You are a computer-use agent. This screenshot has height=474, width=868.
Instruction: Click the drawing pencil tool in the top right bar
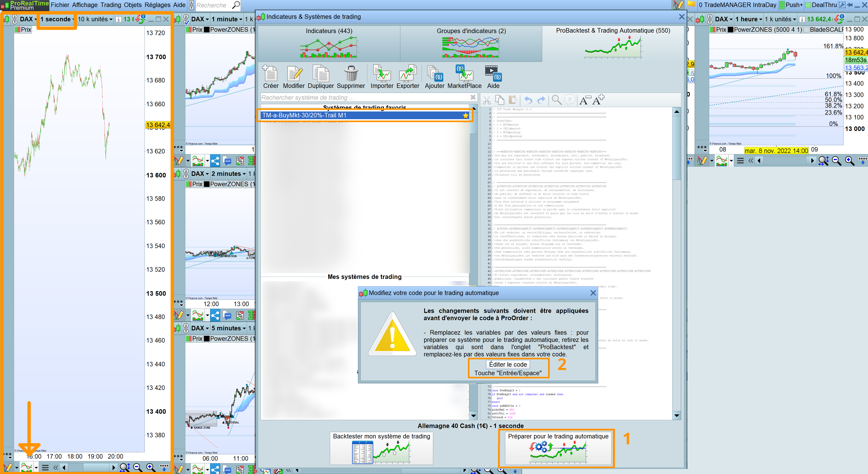(x=678, y=5)
